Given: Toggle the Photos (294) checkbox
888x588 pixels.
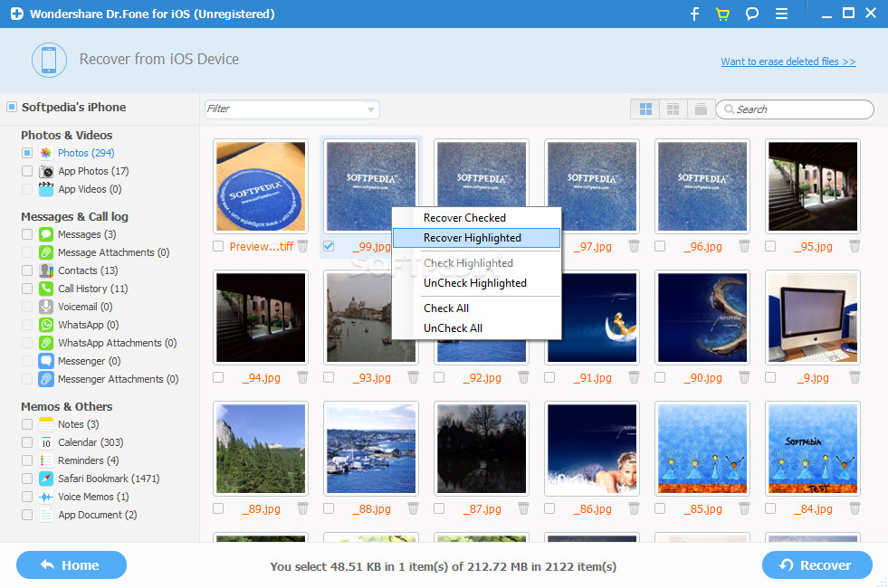Looking at the screenshot, I should 27,153.
